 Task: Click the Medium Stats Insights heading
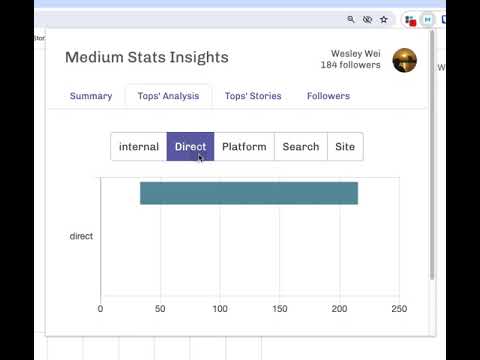(x=147, y=57)
